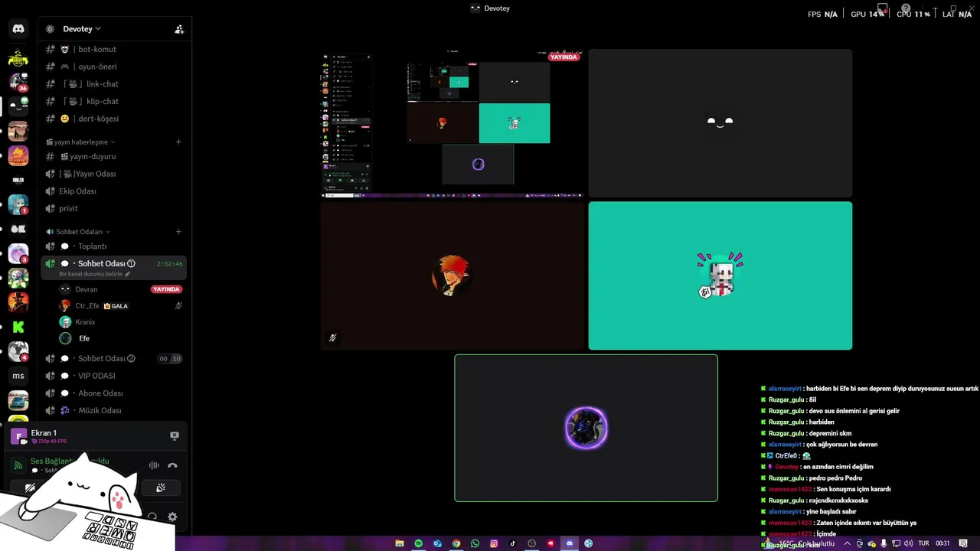Click the activity info icon beside Sohbet Odası

131,263
